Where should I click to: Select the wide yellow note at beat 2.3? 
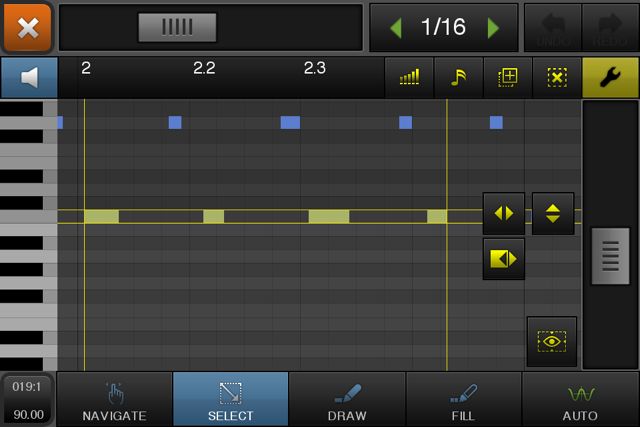[329, 216]
